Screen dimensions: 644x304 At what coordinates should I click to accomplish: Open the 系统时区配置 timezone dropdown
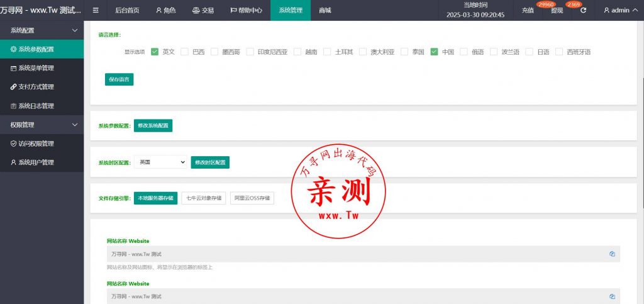click(x=160, y=162)
